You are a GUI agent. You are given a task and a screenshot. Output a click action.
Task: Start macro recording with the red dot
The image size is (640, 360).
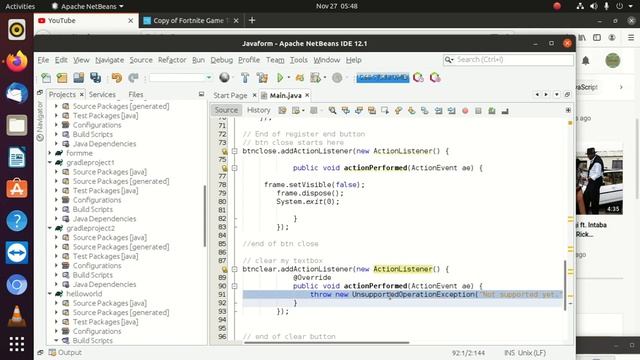[x=465, y=111]
